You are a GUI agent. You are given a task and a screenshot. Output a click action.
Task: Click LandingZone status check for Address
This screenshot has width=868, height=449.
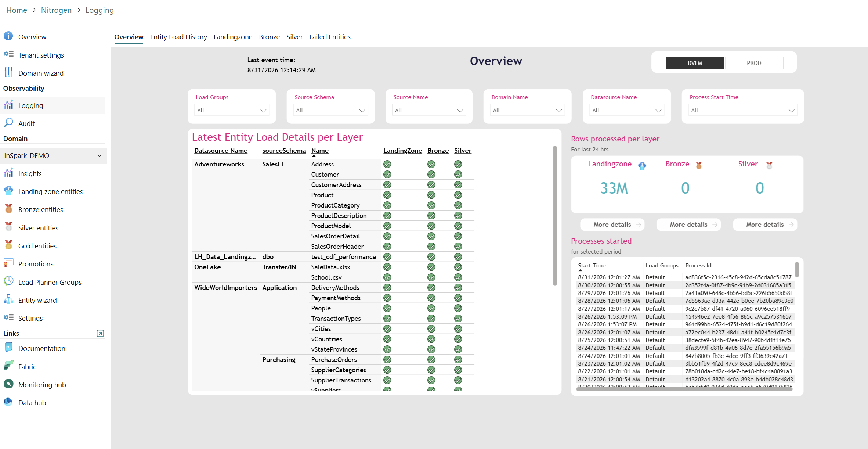[387, 164]
